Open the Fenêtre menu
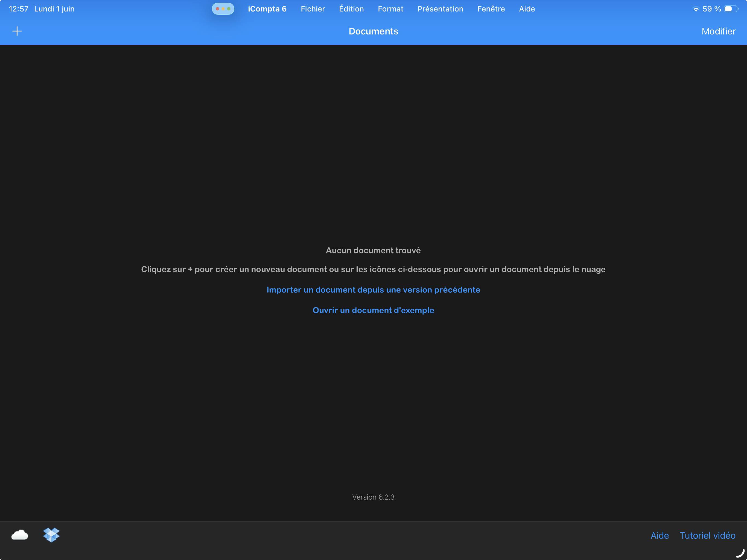This screenshot has width=747, height=560. click(x=491, y=9)
